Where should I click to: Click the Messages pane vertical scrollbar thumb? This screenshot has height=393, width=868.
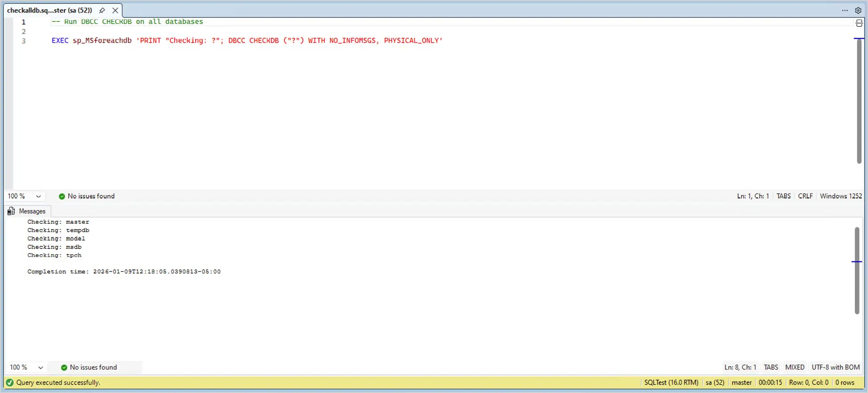857,270
